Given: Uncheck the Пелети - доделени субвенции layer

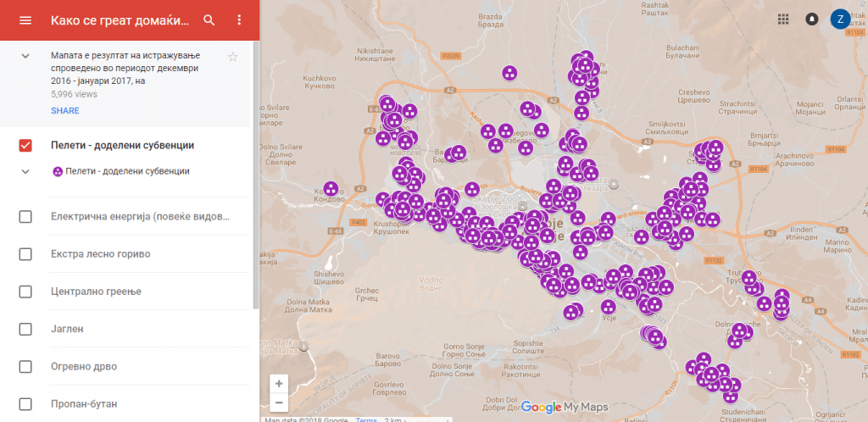Looking at the screenshot, I should point(25,145).
